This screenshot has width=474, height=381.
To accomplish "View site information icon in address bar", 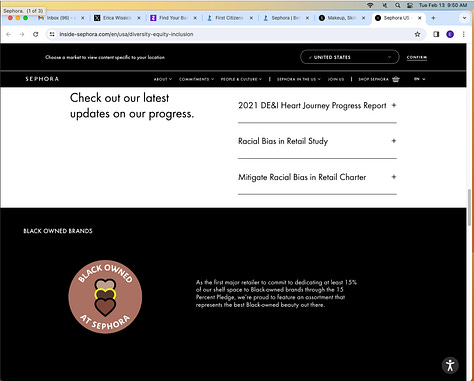I will pos(52,34).
